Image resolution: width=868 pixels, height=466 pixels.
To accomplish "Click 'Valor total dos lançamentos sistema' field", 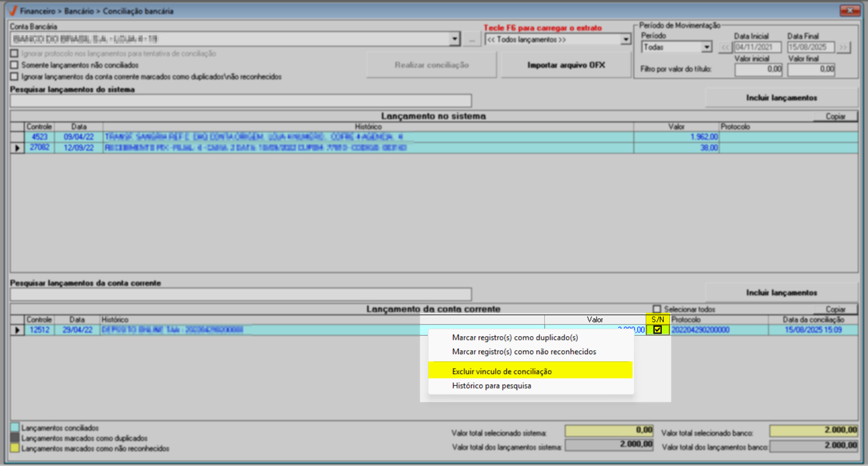I will coord(609,444).
